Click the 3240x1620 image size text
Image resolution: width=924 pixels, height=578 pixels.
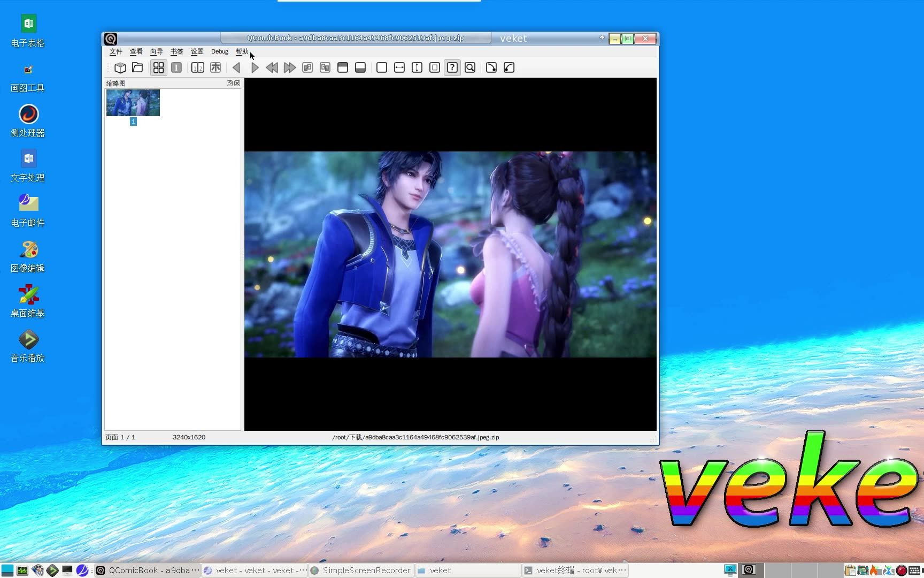[189, 437]
